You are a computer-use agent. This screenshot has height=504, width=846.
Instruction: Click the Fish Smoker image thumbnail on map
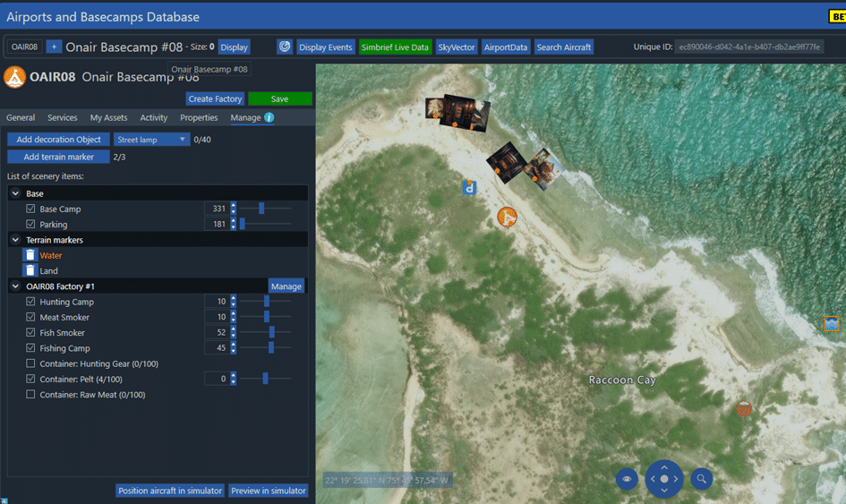[x=506, y=162]
